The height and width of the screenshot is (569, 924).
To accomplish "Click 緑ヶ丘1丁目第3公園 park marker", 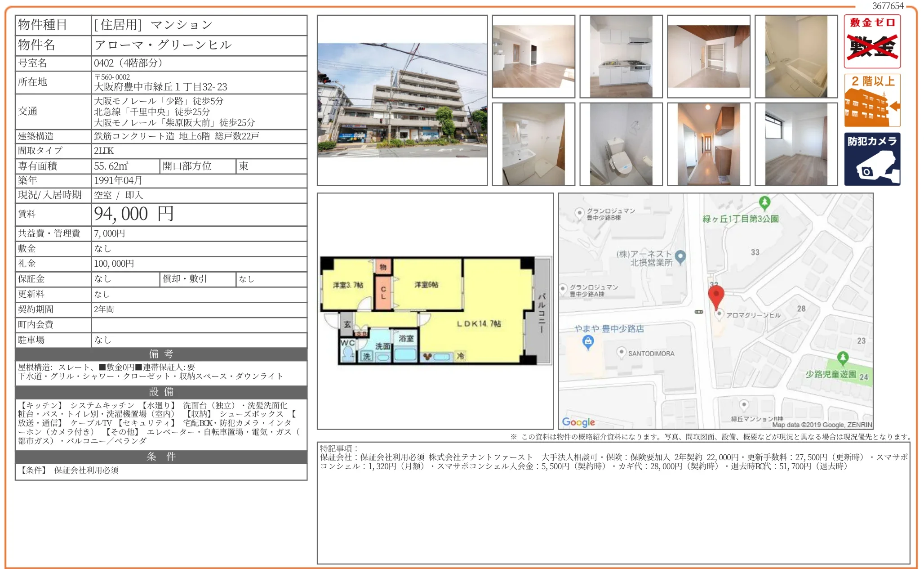I will coord(764,202).
